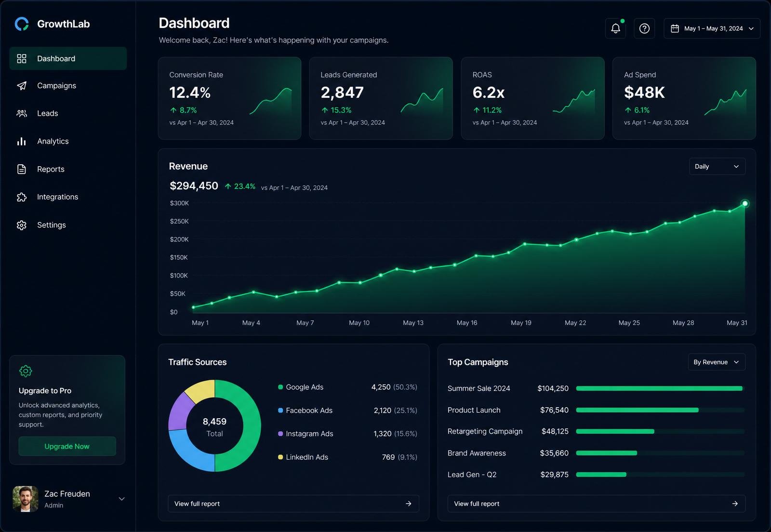The height and width of the screenshot is (532, 771).
Task: Click arrow icon in Traffic Sources report row
Action: [x=409, y=504]
